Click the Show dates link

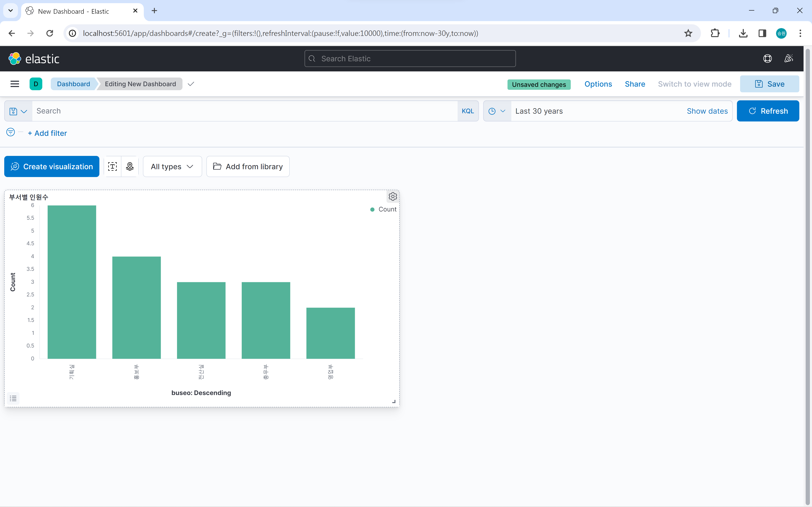tap(707, 111)
